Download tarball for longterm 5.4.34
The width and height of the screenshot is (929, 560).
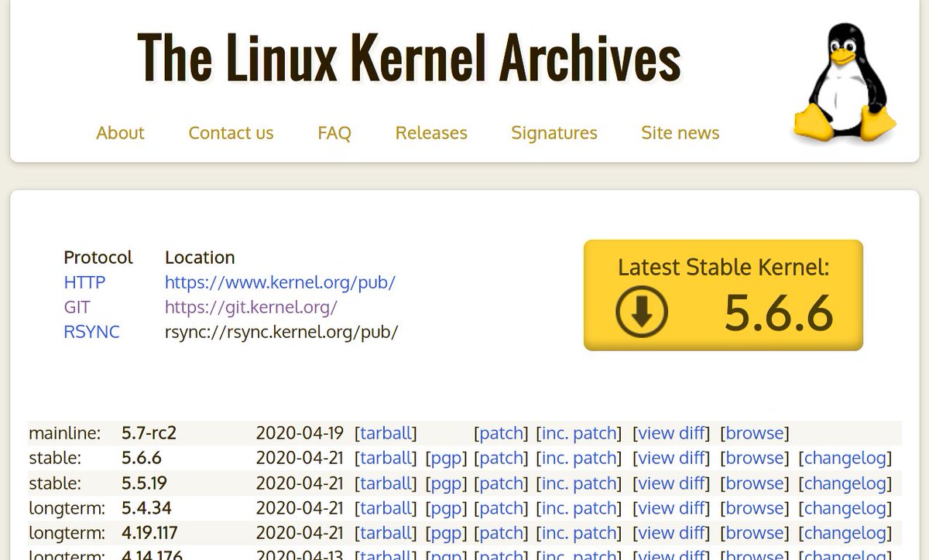(386, 508)
